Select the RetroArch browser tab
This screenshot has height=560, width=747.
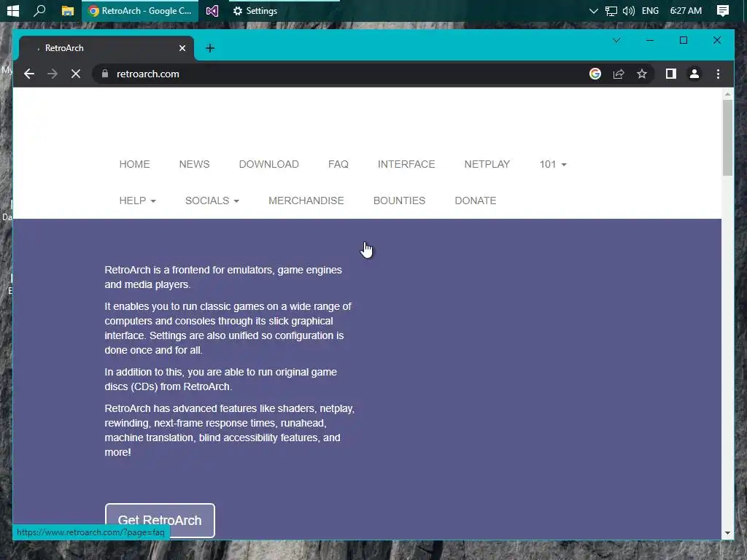(x=107, y=48)
